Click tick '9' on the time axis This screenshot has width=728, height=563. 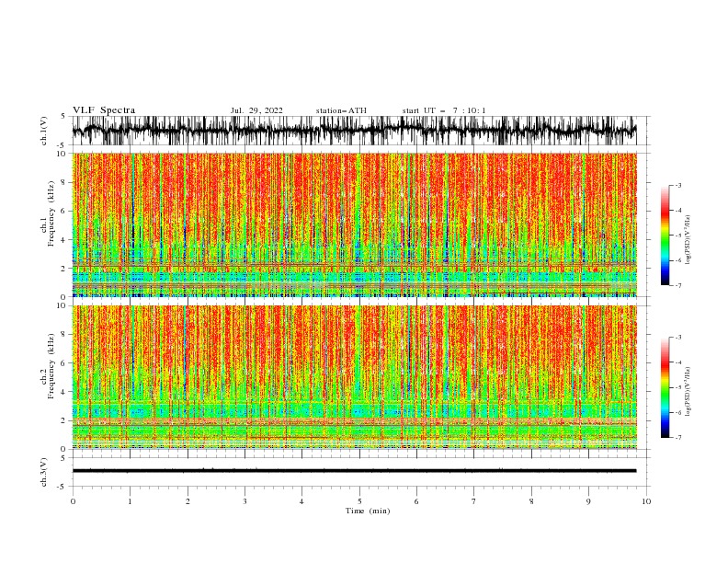point(588,501)
